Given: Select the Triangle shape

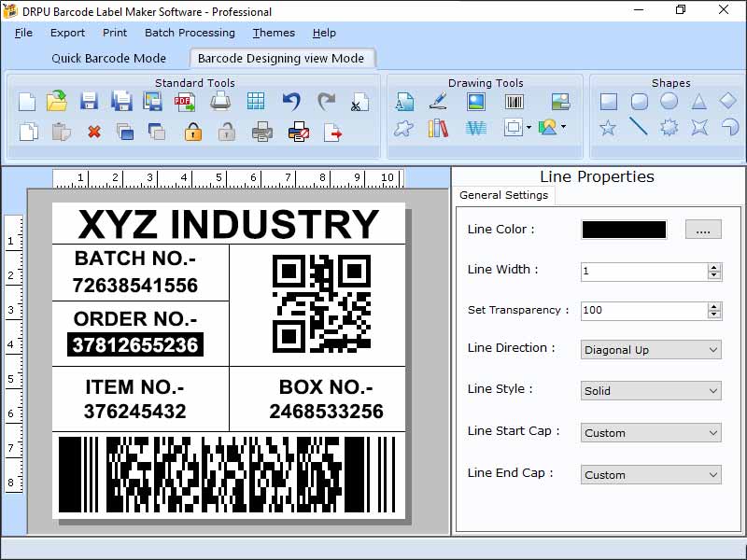Looking at the screenshot, I should click(698, 102).
